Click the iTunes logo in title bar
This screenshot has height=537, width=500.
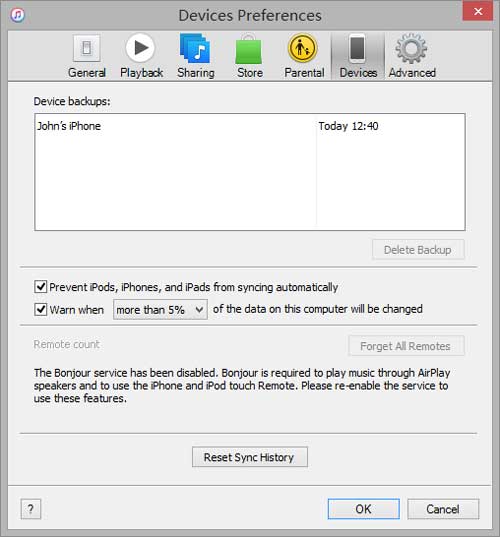[17, 15]
